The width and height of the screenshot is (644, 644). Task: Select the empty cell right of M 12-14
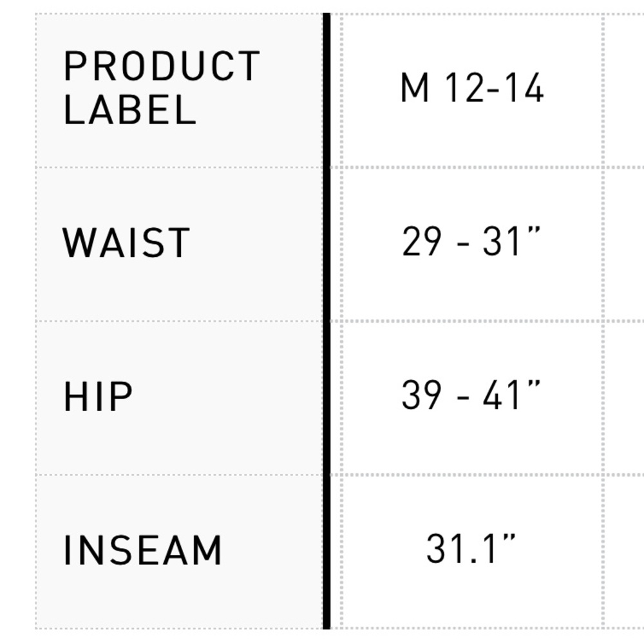click(x=624, y=90)
